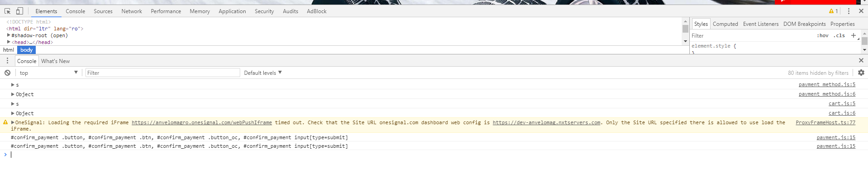This screenshot has height=175, width=868.
Task: Open the onesignal.com webPushIframe URL
Action: (x=202, y=122)
